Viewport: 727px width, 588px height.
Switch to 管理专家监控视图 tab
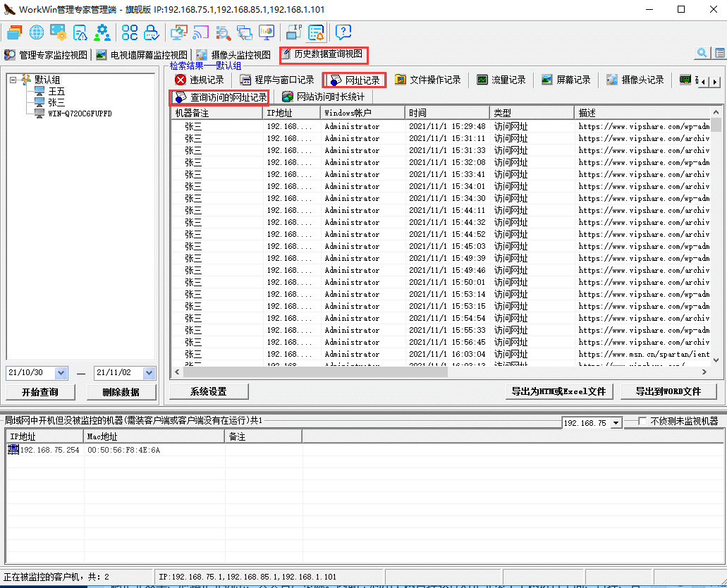coord(45,55)
